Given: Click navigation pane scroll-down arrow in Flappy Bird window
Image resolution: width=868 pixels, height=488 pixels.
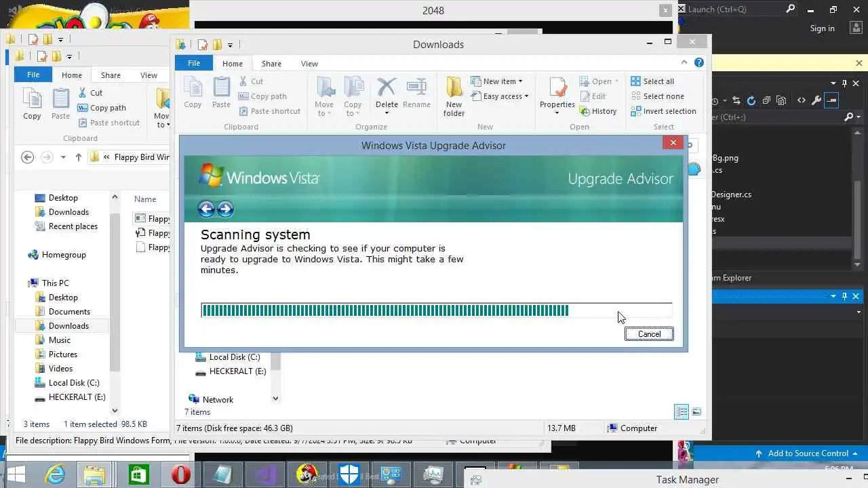Looking at the screenshot, I should tap(115, 410).
